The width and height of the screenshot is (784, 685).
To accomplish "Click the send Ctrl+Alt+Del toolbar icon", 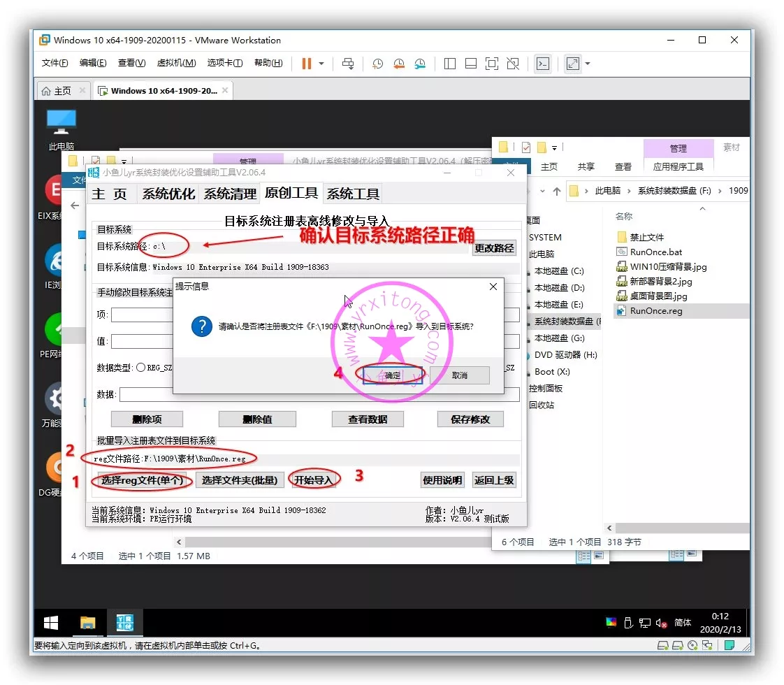I will [347, 64].
